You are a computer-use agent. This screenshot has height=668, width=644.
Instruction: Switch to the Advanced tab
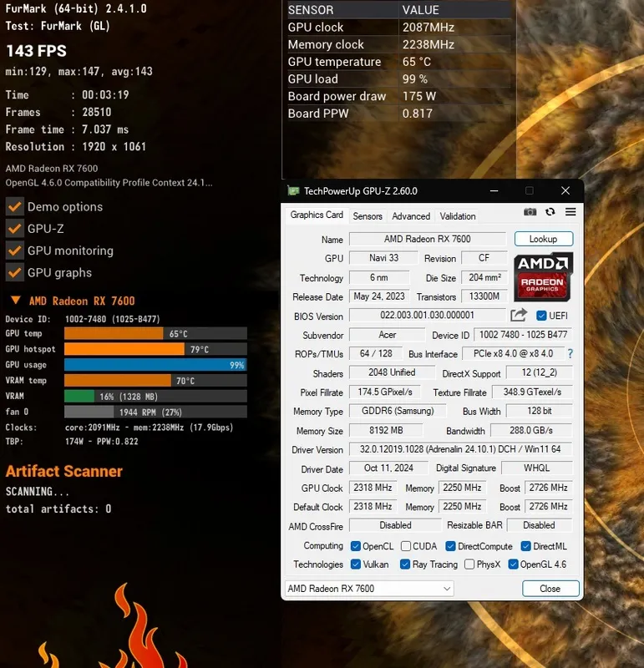(411, 216)
